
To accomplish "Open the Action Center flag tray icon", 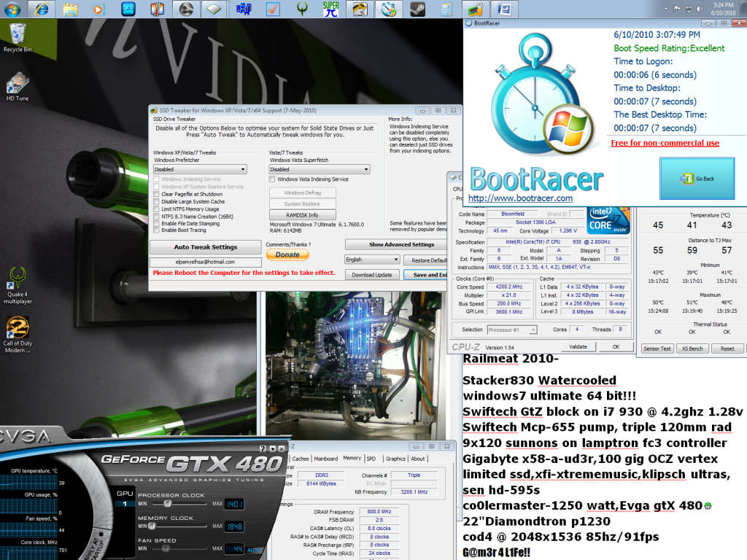I will [x=677, y=9].
